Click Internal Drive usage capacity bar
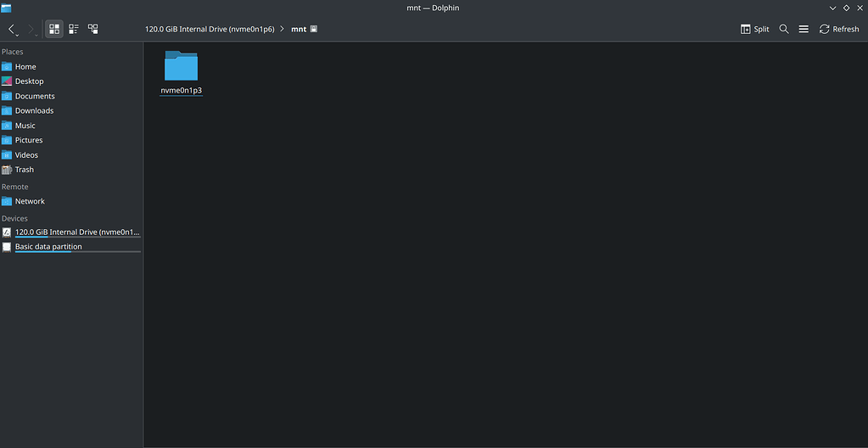Screen dimensions: 868x448 78,237
